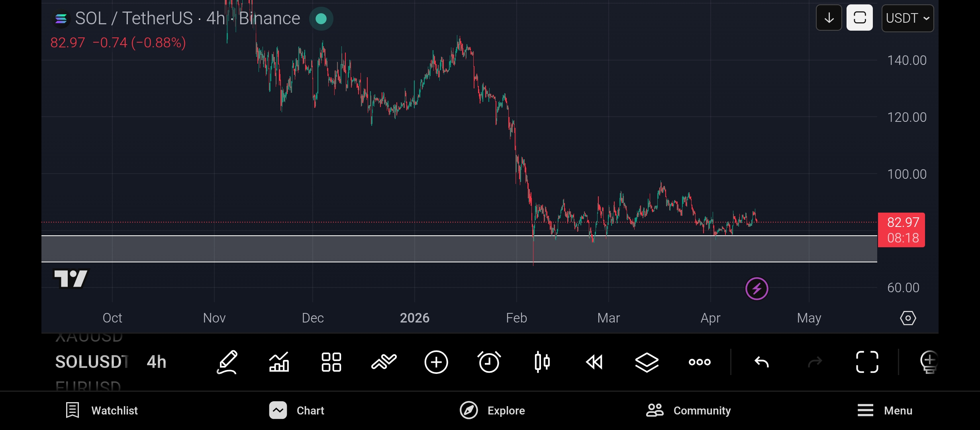The image size is (980, 430).
Task: Tap the 60.00 price axis label
Action: tap(903, 287)
